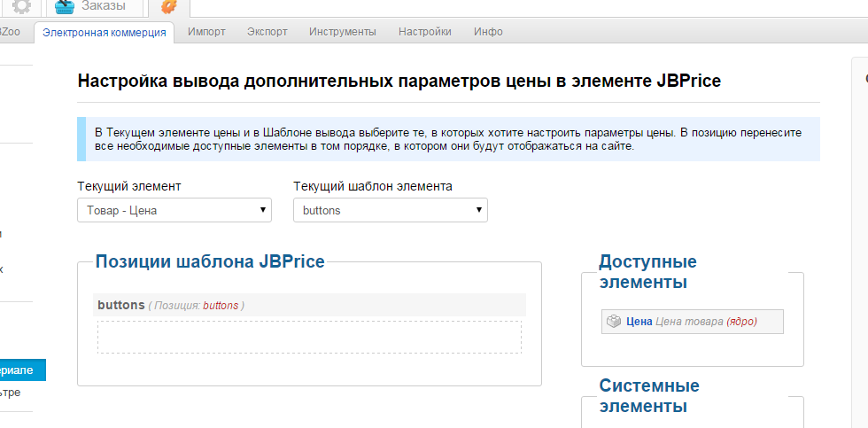Viewport: 868px width, 428px height.
Task: Click the orange gear icon tab
Action: tap(168, 7)
